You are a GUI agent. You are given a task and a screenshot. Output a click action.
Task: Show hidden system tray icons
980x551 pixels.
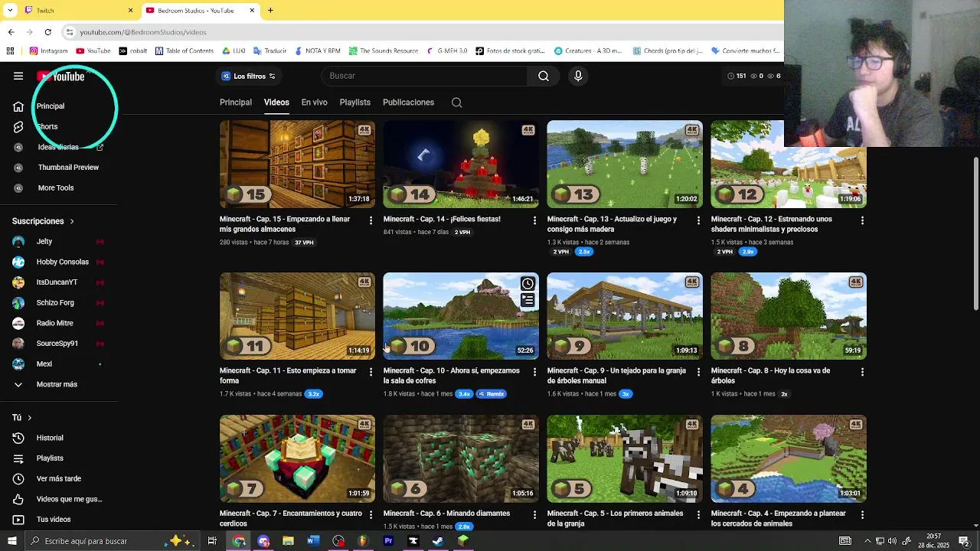point(867,541)
